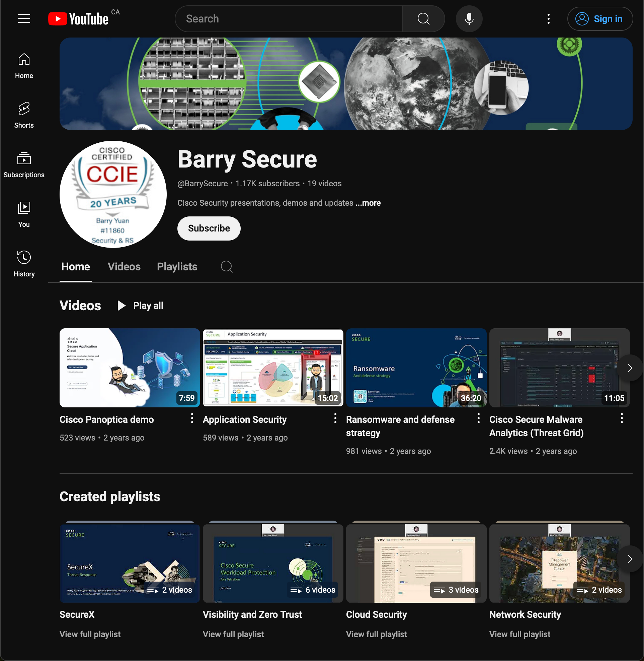Go to Subscriptions in sidebar

pyautogui.click(x=24, y=165)
